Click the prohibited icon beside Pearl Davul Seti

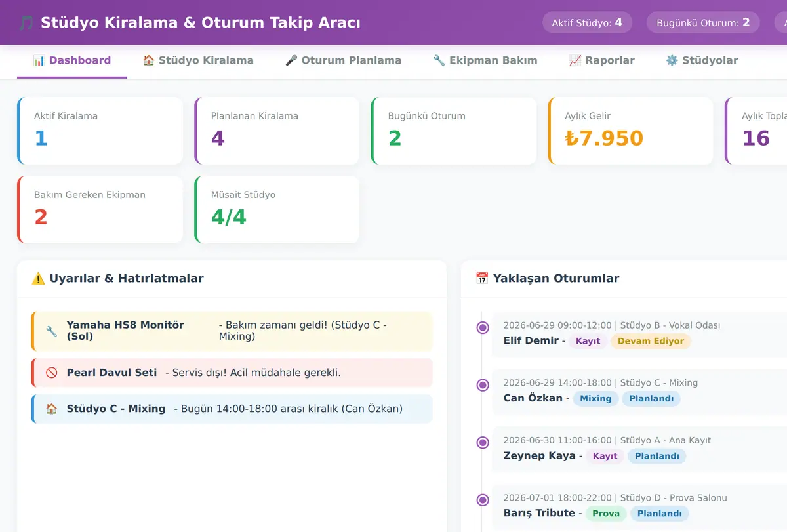tap(52, 373)
